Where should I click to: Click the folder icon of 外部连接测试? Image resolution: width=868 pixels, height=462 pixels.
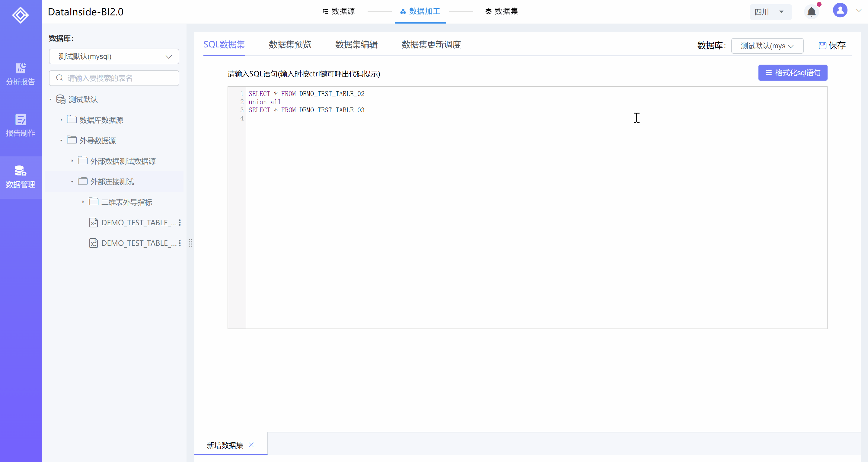pos(83,181)
